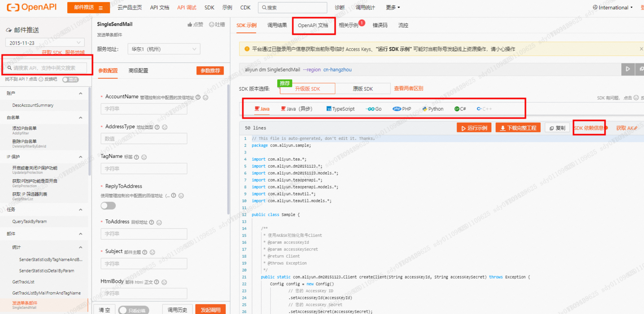Viewport: 644px width, 314px height.
Task: Open the 查看两者区别 link
Action: [x=409, y=89]
